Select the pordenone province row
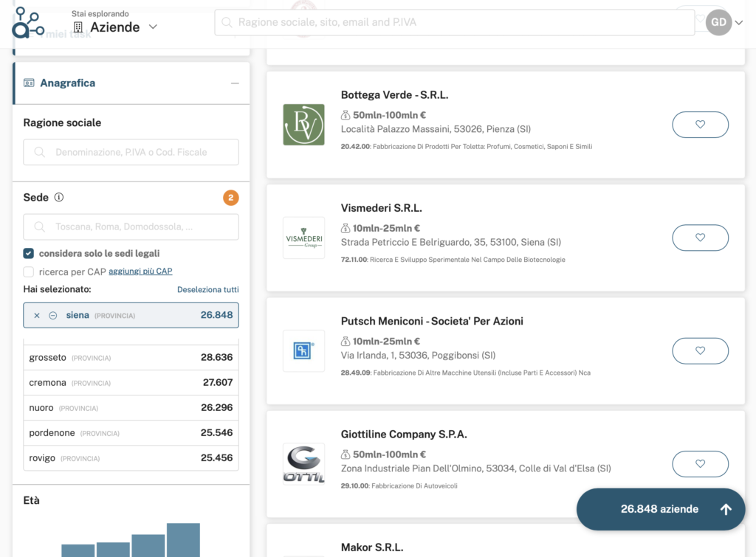Viewport: 756px width, 557px height. pos(131,432)
